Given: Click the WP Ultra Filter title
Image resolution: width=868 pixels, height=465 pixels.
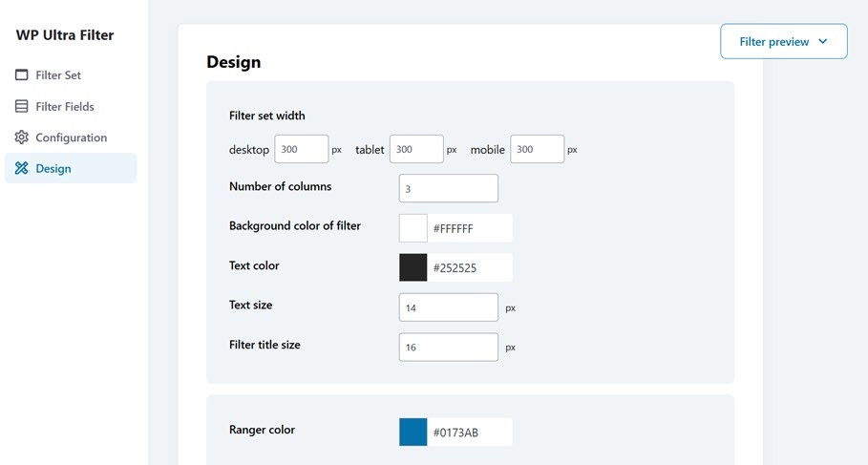Looking at the screenshot, I should coord(65,35).
